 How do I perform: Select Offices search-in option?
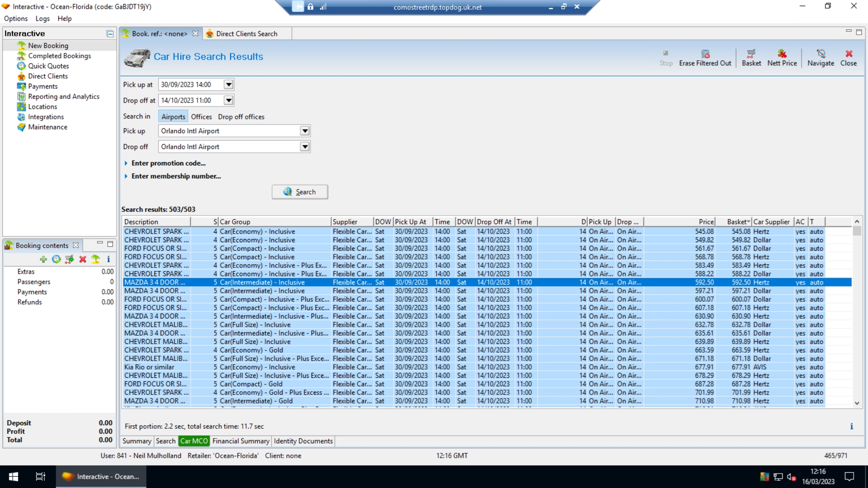click(x=201, y=117)
